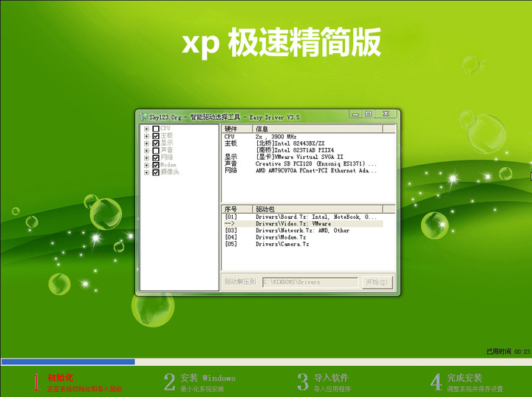Click the C:\WINDOWS\Drivers path field
This screenshot has height=397, width=532.
(x=310, y=282)
